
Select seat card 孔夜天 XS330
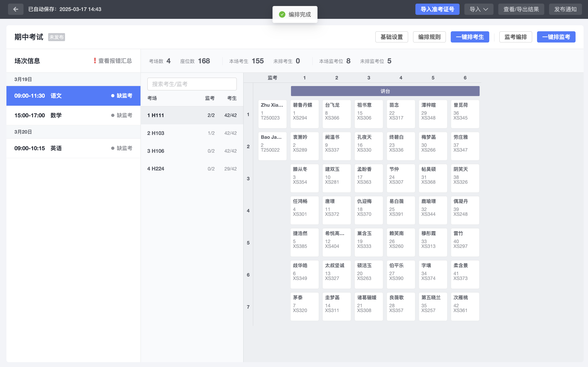pyautogui.click(x=369, y=146)
